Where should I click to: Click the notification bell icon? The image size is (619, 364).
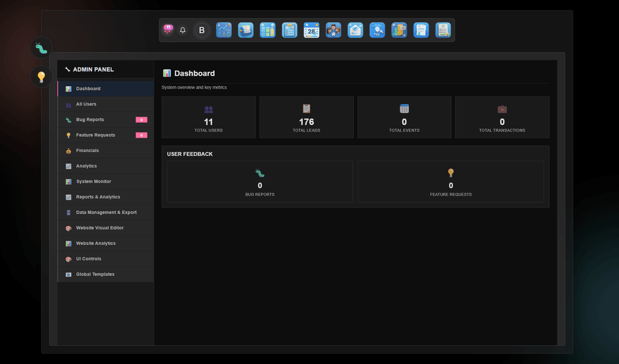[183, 30]
